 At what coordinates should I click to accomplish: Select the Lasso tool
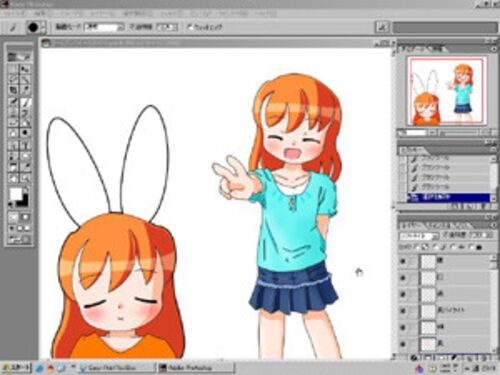click(x=13, y=79)
